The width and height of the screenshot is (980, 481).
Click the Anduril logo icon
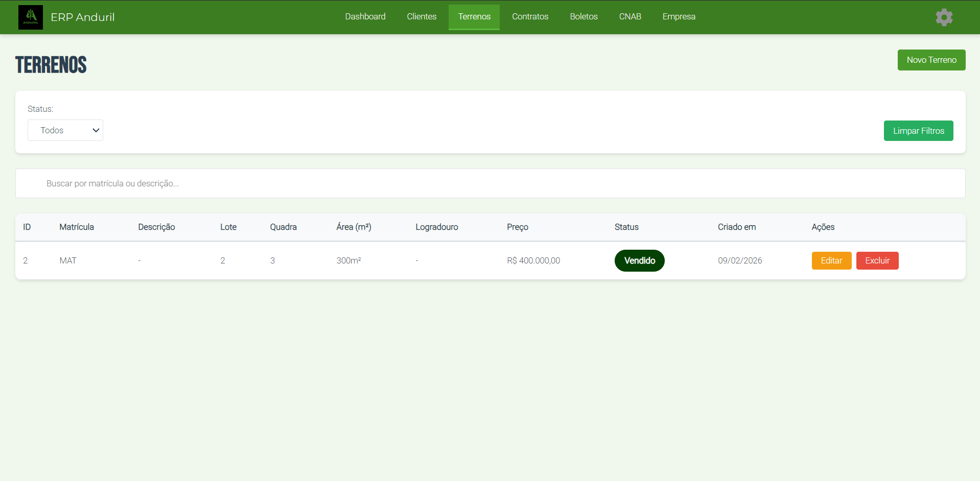tap(31, 17)
